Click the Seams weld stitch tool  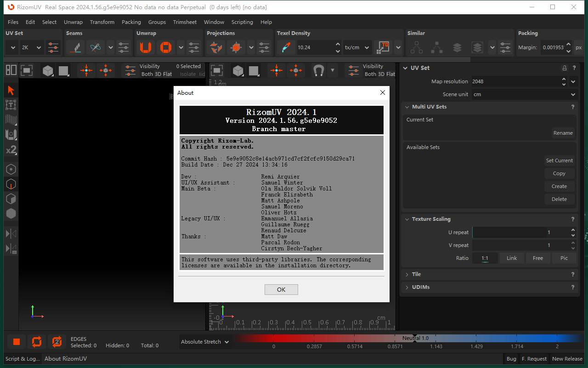point(96,47)
